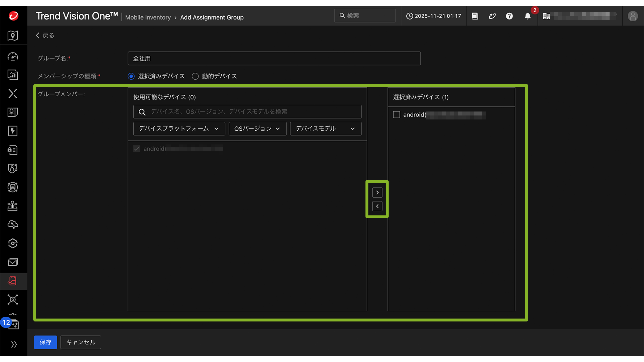The image size is (644, 362).
Task: Open the OSバージョン dropdown
Action: click(x=257, y=129)
